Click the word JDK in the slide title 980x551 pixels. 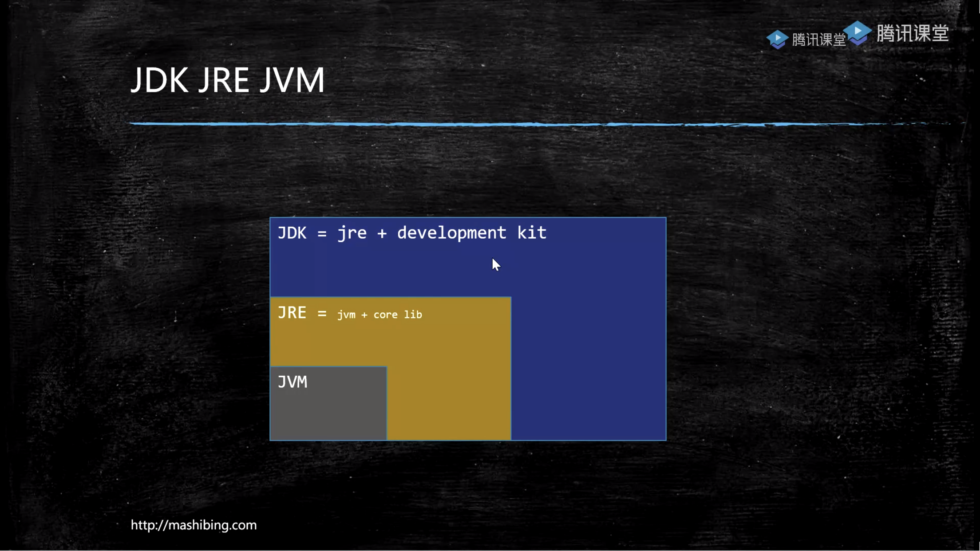click(159, 80)
